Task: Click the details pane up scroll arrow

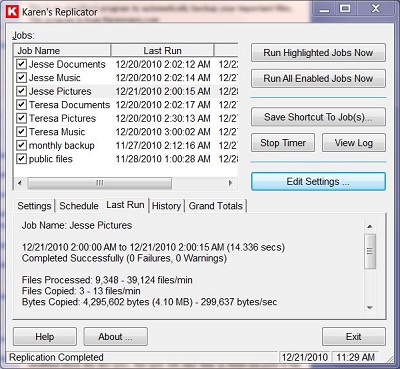Action: pos(370,227)
